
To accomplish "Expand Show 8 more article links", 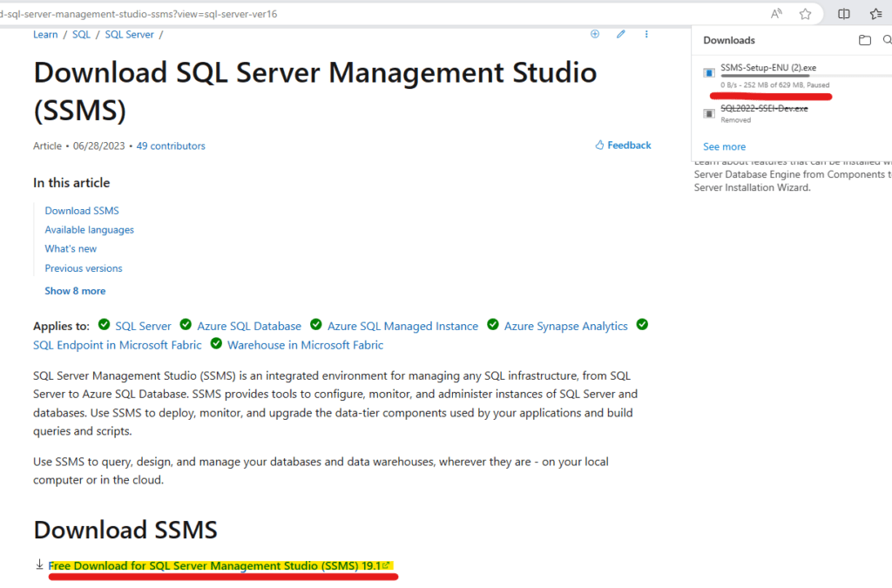I will tap(75, 291).
